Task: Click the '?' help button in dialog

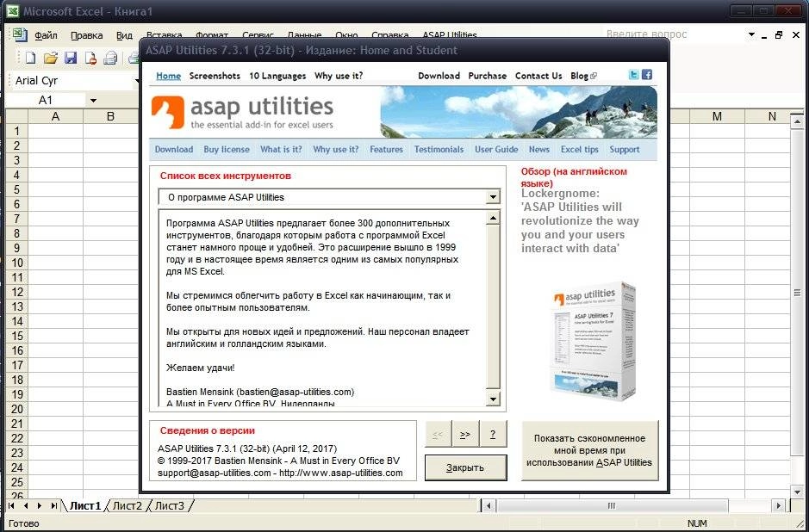Action: tap(493, 434)
